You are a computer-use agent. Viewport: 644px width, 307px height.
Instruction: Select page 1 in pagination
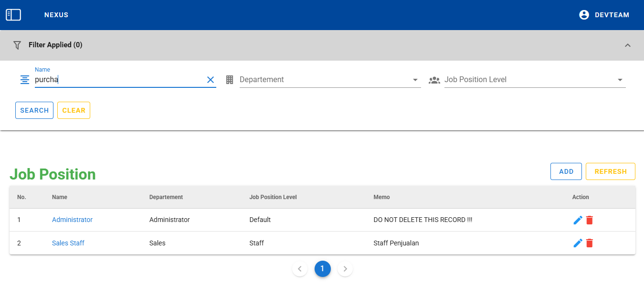pos(322,269)
